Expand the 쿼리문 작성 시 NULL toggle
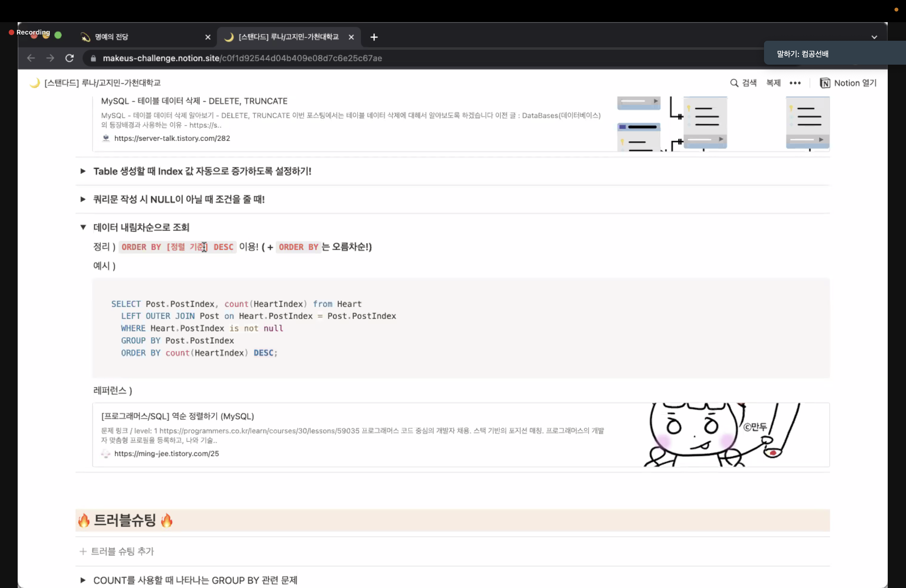The height and width of the screenshot is (588, 906). coord(83,199)
